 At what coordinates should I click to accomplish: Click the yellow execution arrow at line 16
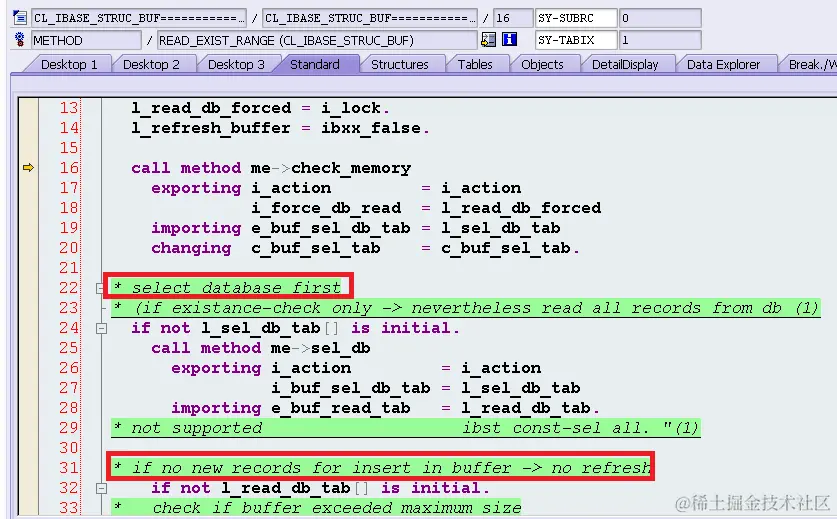28,168
